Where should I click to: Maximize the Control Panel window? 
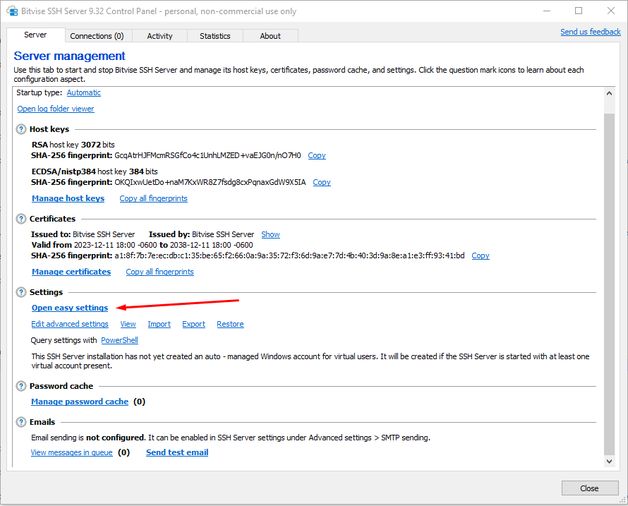tap(579, 11)
